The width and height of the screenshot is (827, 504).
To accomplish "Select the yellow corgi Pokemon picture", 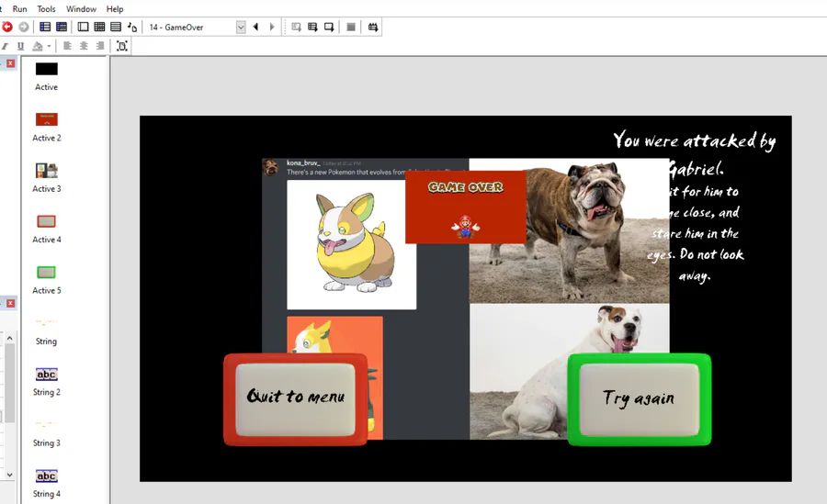I will 351,244.
